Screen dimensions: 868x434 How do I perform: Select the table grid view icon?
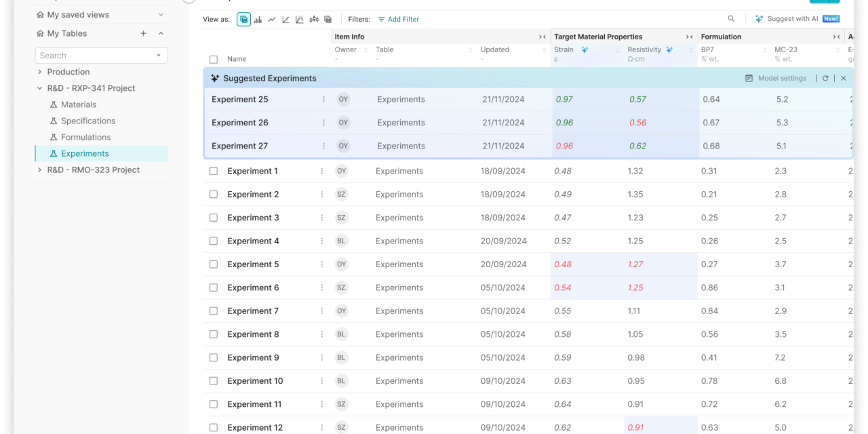[243, 20]
